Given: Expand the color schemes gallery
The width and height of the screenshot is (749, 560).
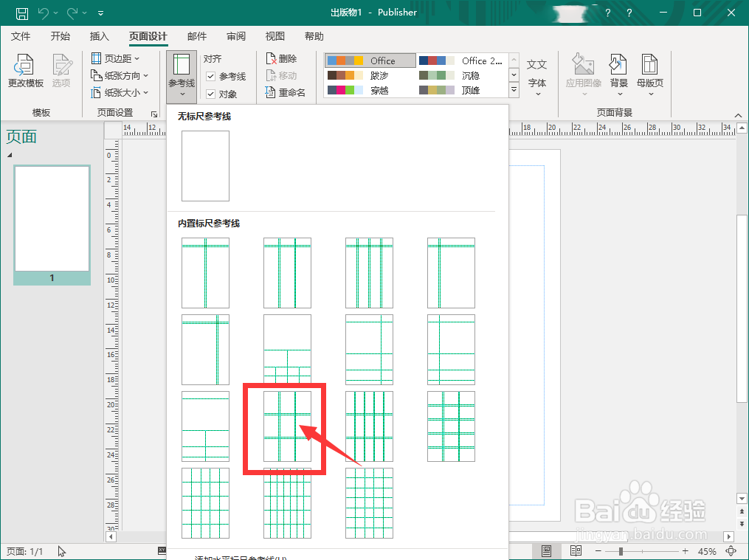Looking at the screenshot, I should [x=514, y=90].
